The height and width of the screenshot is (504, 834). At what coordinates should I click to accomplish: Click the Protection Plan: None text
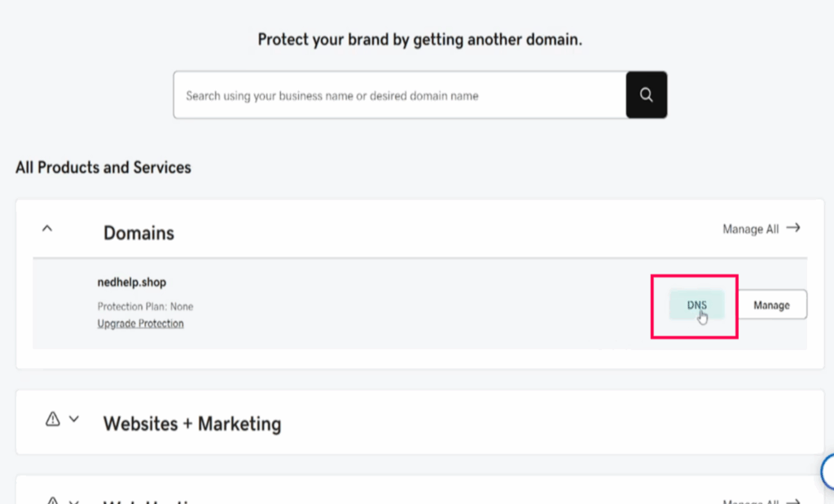coord(145,307)
